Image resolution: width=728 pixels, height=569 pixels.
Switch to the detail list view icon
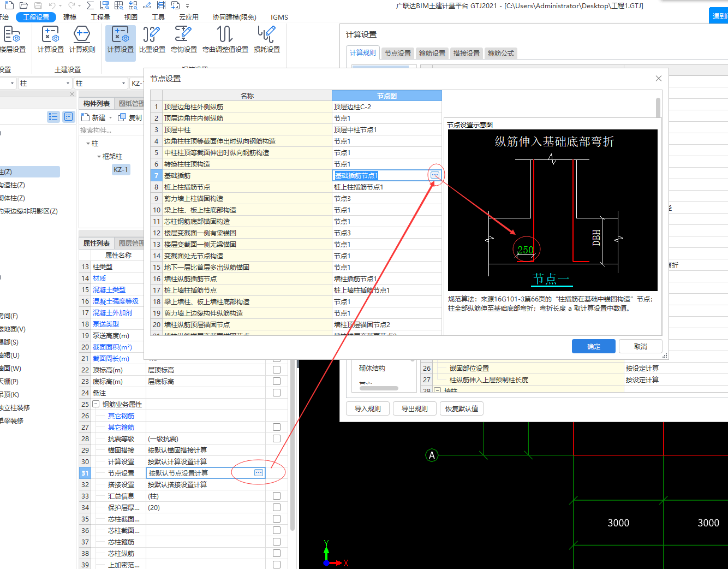point(68,116)
